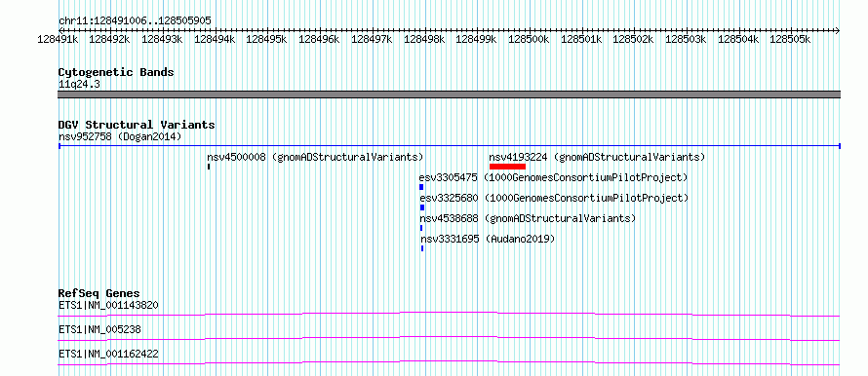The image size is (868, 376).
Task: Click the 128494k ruler position label
Action: point(215,39)
